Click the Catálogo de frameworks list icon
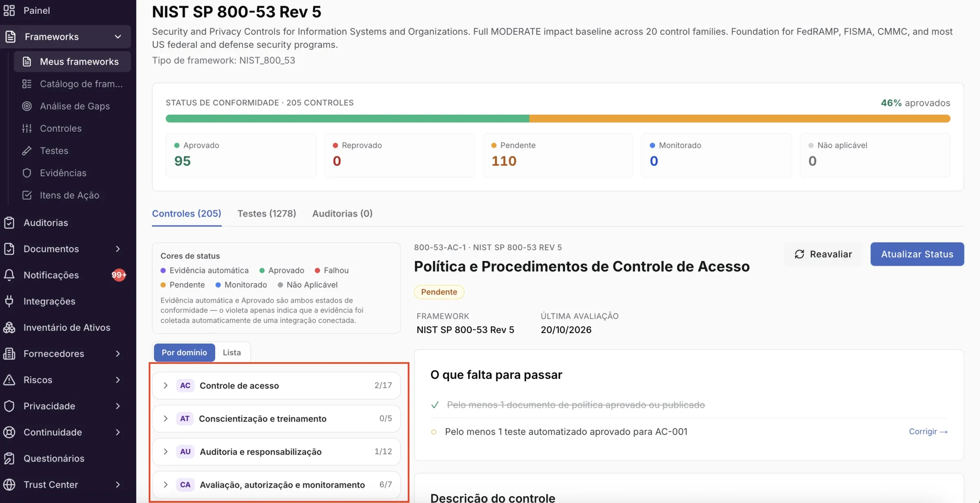980x503 pixels. click(27, 84)
